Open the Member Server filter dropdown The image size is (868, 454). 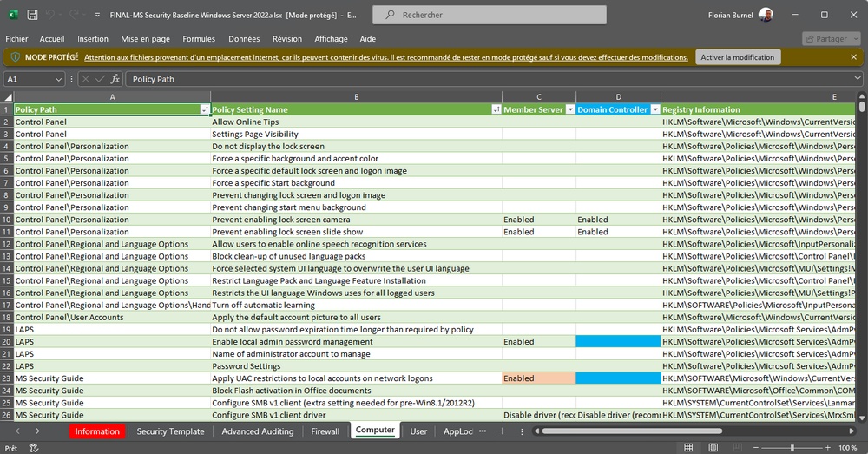(570, 110)
